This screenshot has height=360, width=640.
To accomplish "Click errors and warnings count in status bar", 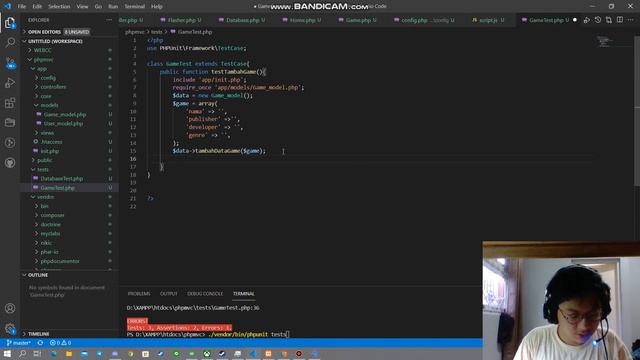I will [x=60, y=343].
